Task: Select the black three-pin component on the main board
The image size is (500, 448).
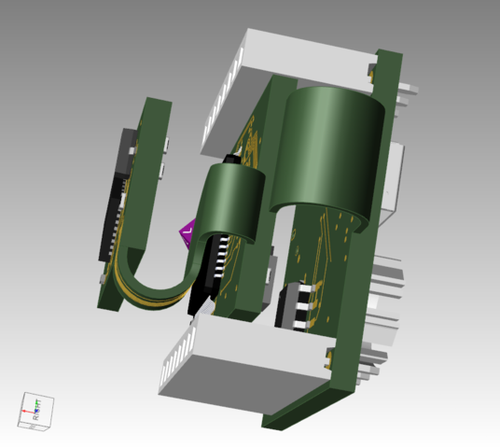Action: (295, 306)
